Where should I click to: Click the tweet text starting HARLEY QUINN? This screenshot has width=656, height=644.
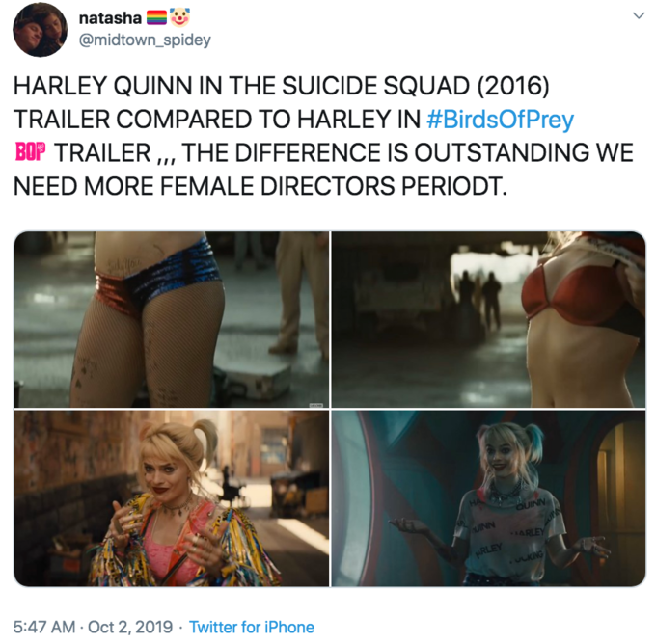[323, 136]
